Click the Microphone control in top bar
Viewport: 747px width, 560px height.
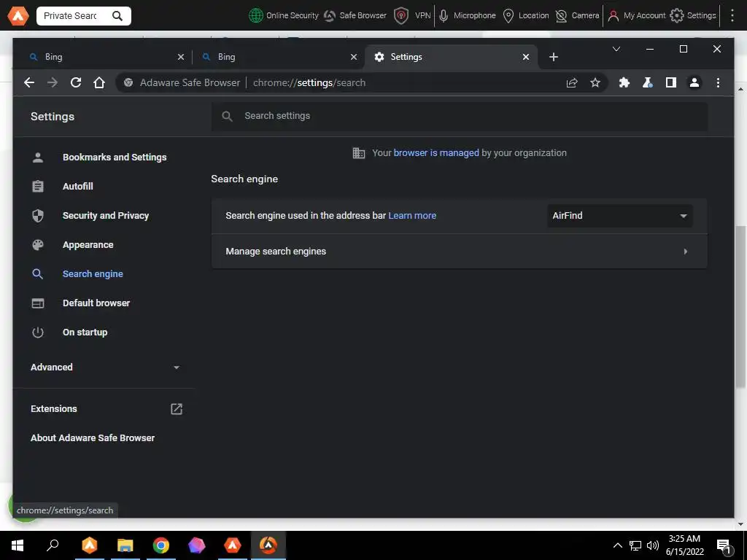(x=467, y=16)
